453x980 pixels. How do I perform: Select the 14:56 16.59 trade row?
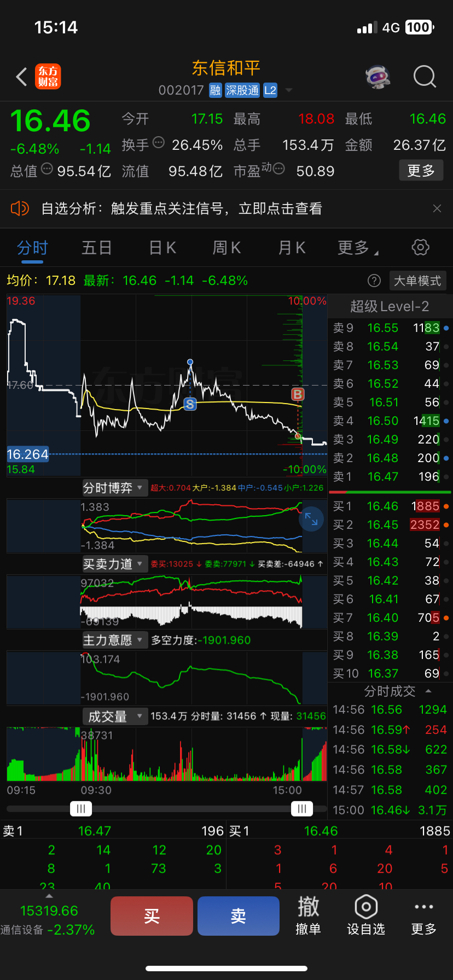pos(390,730)
